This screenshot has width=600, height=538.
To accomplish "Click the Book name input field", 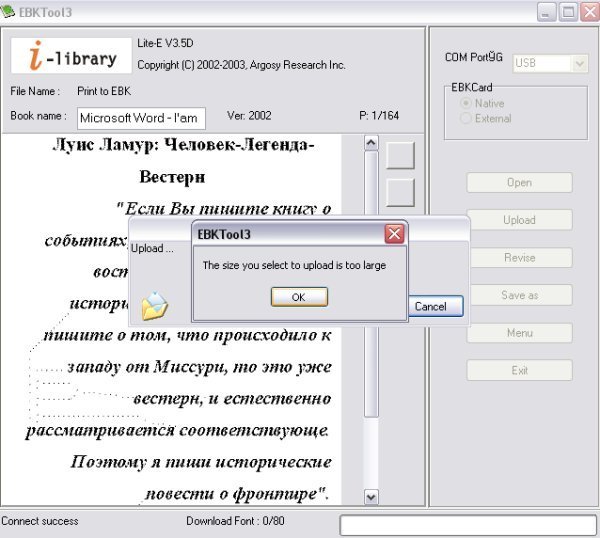I will pos(141,118).
